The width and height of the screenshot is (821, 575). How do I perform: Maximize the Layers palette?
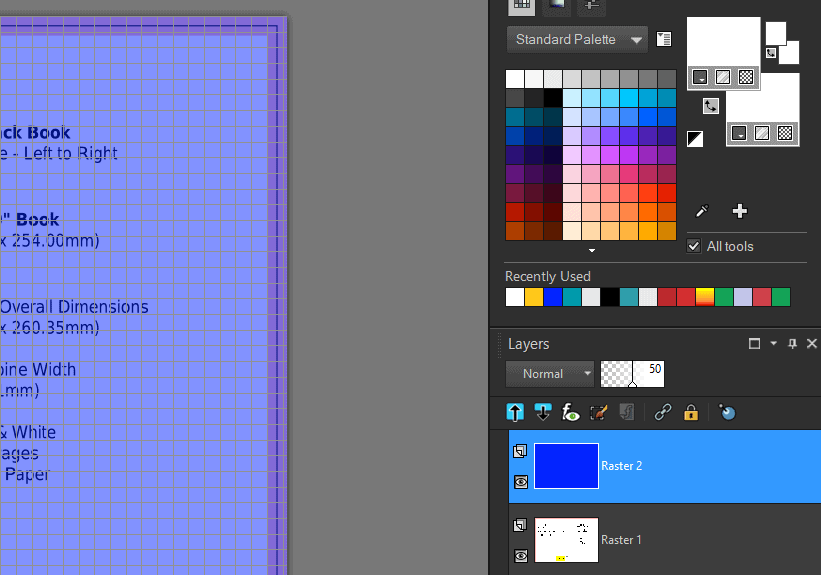point(755,344)
